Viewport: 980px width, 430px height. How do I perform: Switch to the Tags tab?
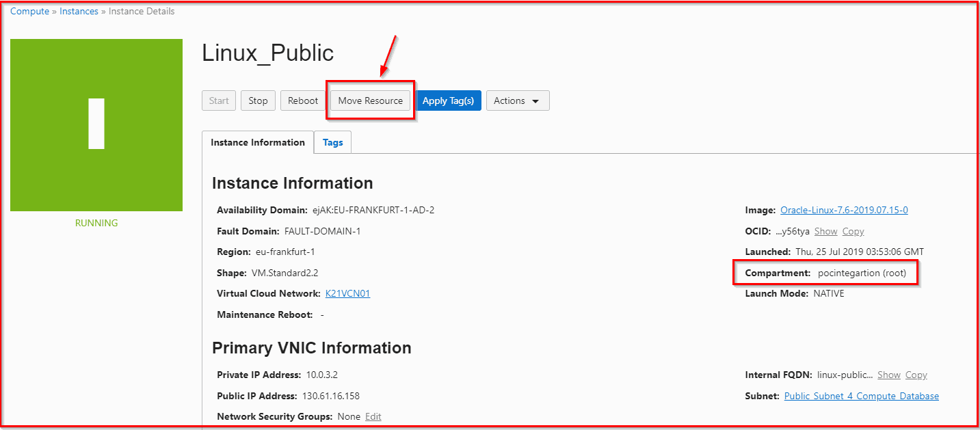(x=332, y=142)
